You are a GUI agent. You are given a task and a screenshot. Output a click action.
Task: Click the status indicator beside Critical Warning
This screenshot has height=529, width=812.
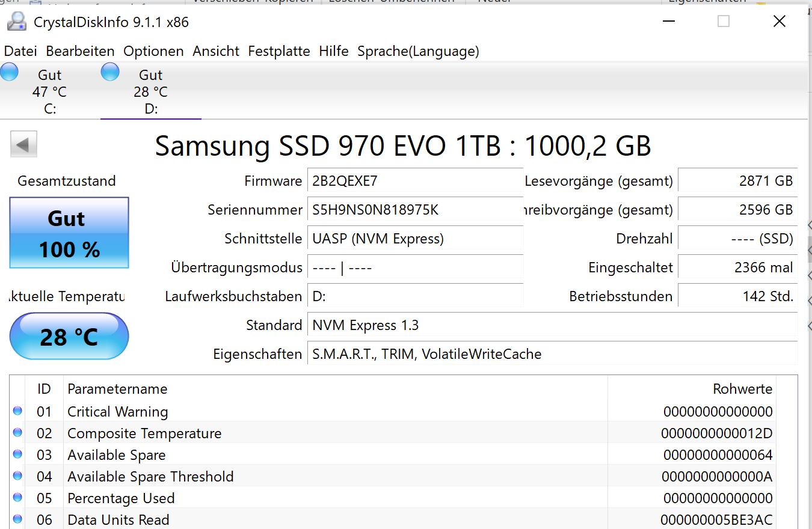click(17, 411)
